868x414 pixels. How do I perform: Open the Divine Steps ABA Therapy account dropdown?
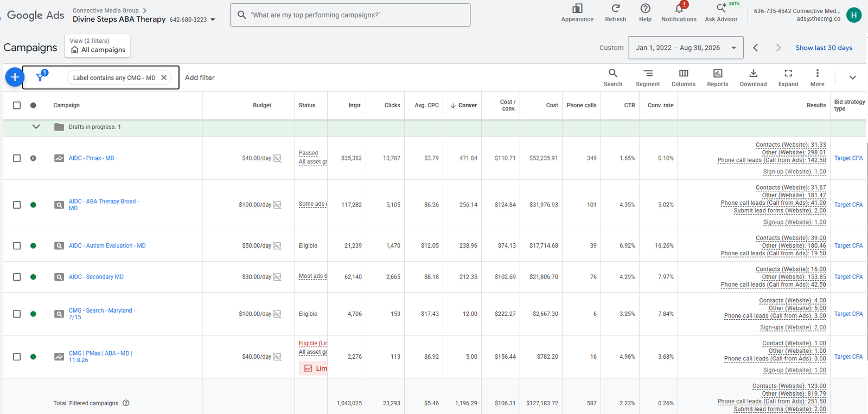(213, 20)
